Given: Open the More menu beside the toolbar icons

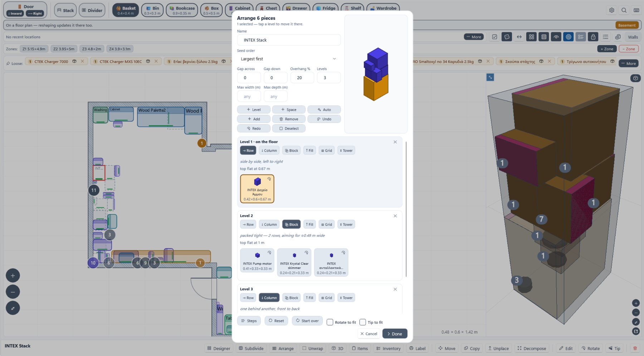Looking at the screenshot, I should pos(474,37).
